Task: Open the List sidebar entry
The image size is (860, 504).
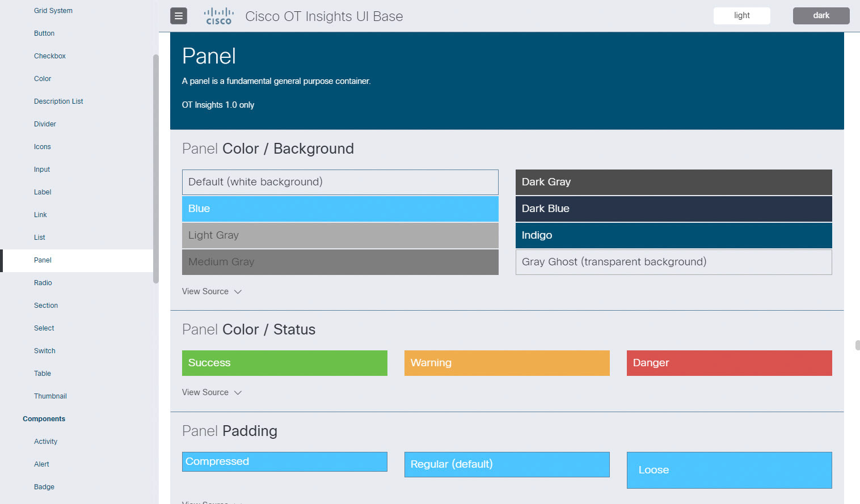Action: point(40,238)
